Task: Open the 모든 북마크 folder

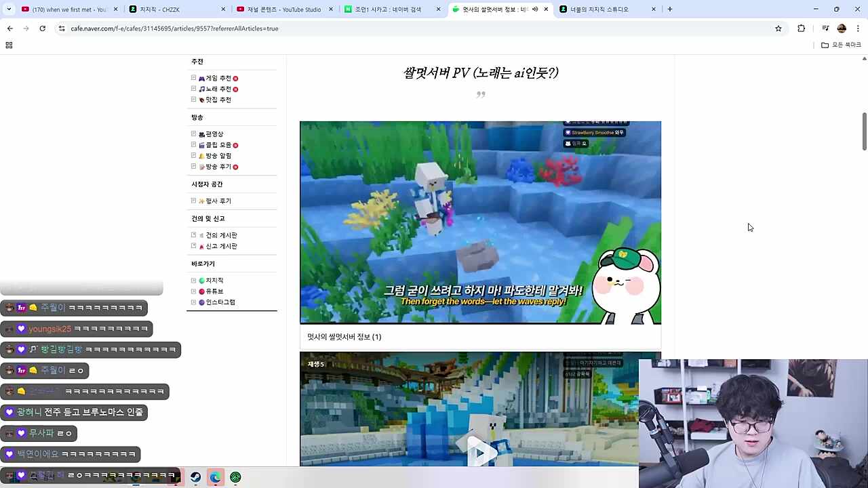Action: pyautogui.click(x=841, y=45)
